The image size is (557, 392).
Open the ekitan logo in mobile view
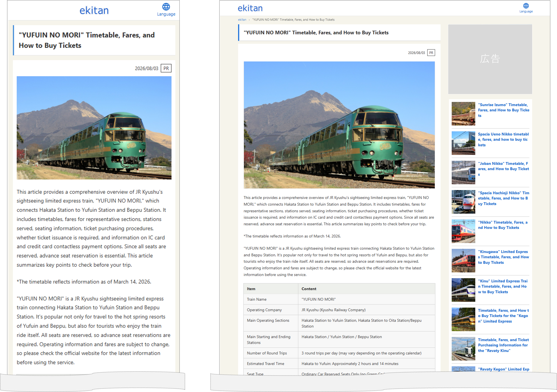(x=94, y=10)
